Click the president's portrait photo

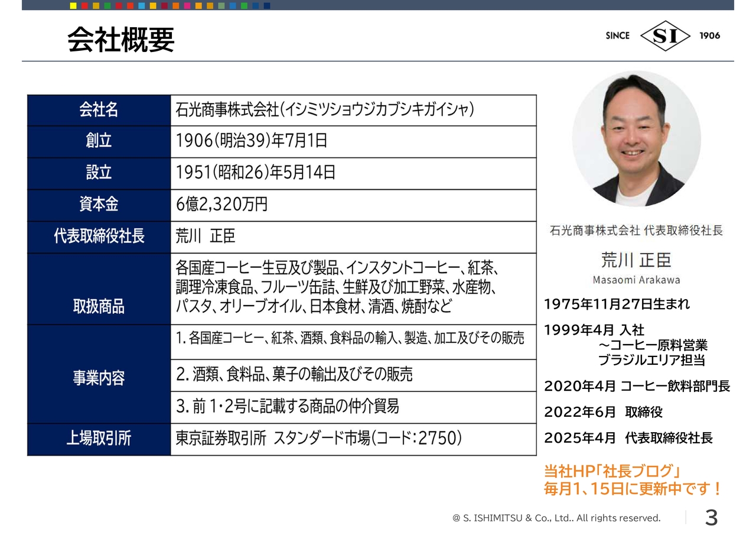[636, 139]
